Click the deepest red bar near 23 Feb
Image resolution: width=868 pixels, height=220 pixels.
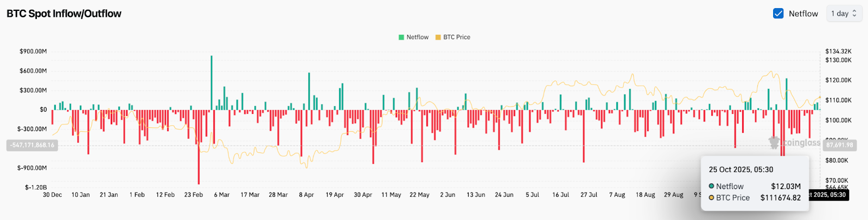point(199,146)
